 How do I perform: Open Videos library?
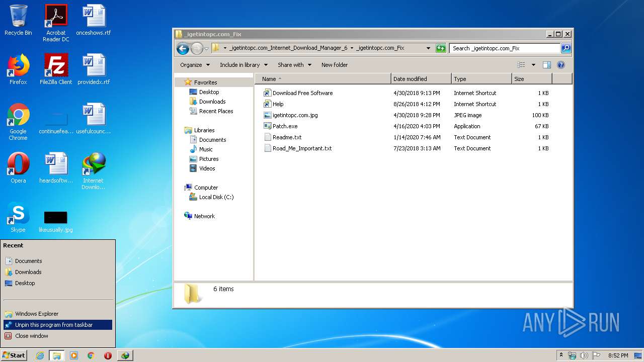tap(207, 168)
